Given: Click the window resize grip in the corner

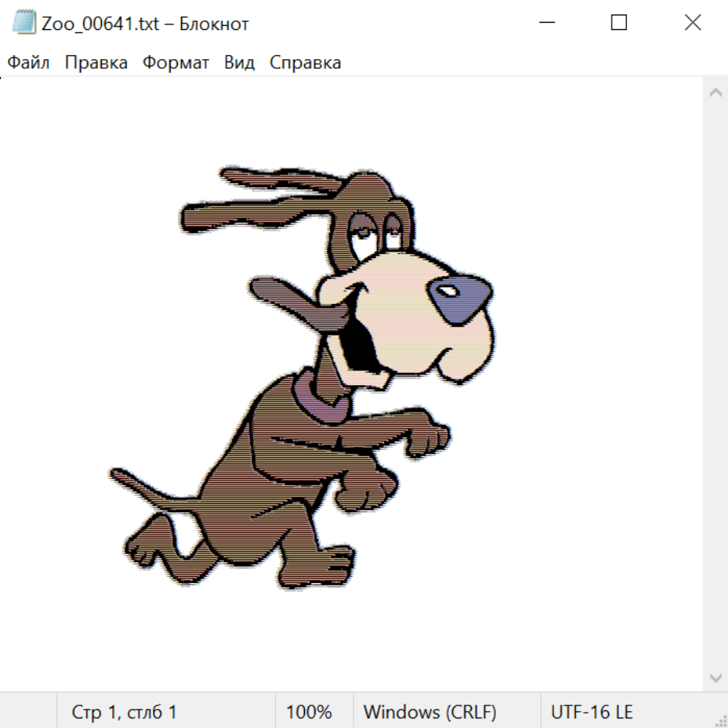Looking at the screenshot, I should pos(720,720).
